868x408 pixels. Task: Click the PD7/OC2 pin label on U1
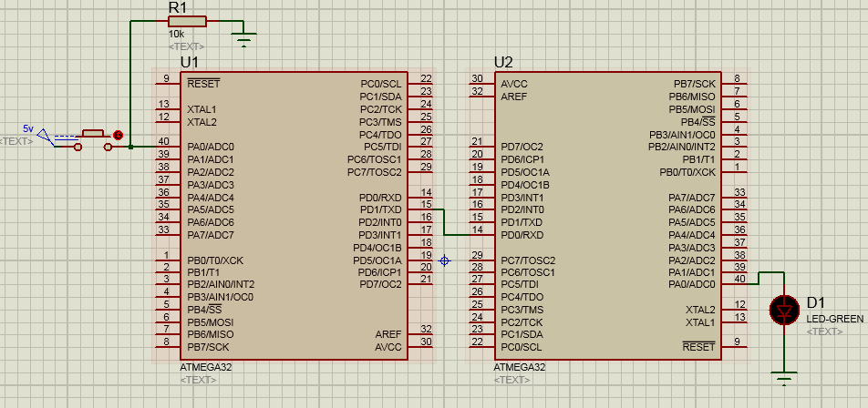pyautogui.click(x=380, y=285)
